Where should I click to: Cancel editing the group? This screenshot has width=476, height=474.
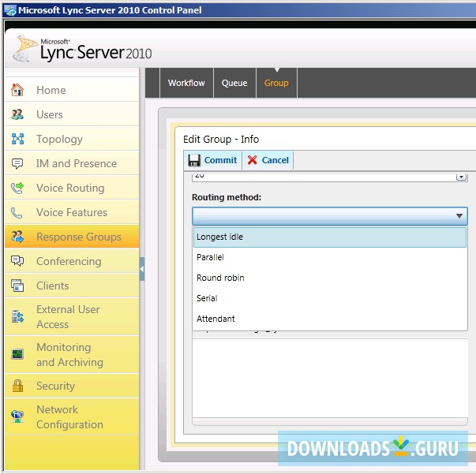click(268, 160)
